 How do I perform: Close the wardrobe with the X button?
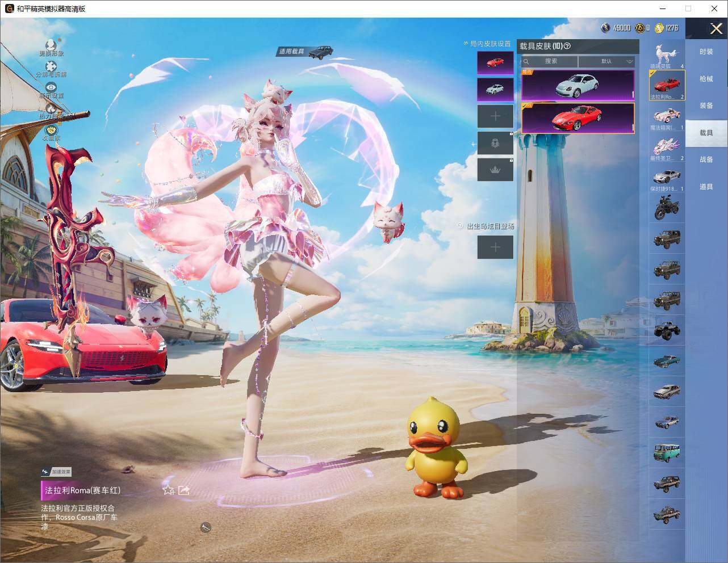(x=716, y=28)
